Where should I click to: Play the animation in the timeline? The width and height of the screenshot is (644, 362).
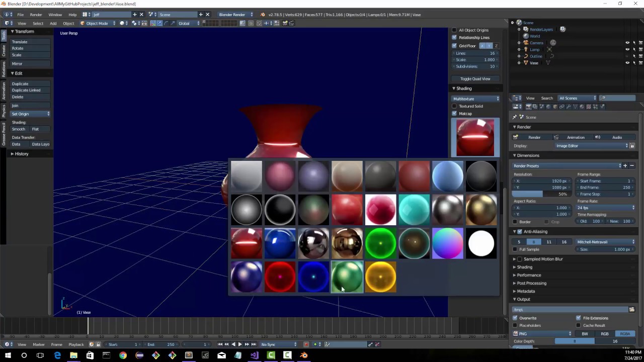click(239, 344)
